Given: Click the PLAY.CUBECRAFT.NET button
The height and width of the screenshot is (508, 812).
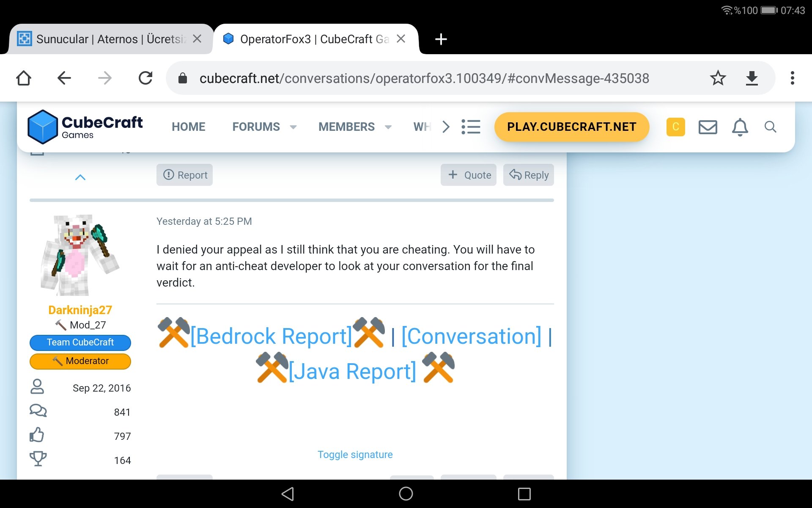Looking at the screenshot, I should pyautogui.click(x=571, y=127).
